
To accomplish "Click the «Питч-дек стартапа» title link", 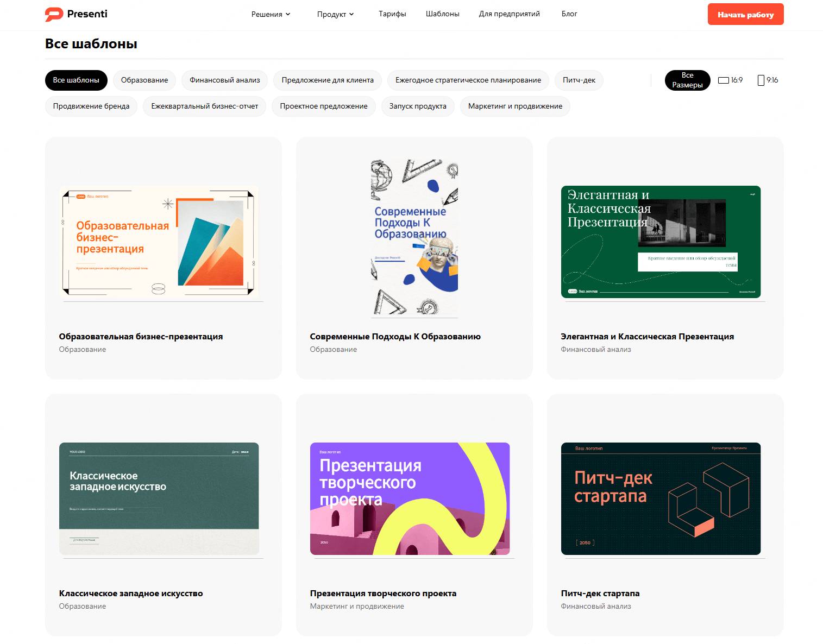I will 600,594.
